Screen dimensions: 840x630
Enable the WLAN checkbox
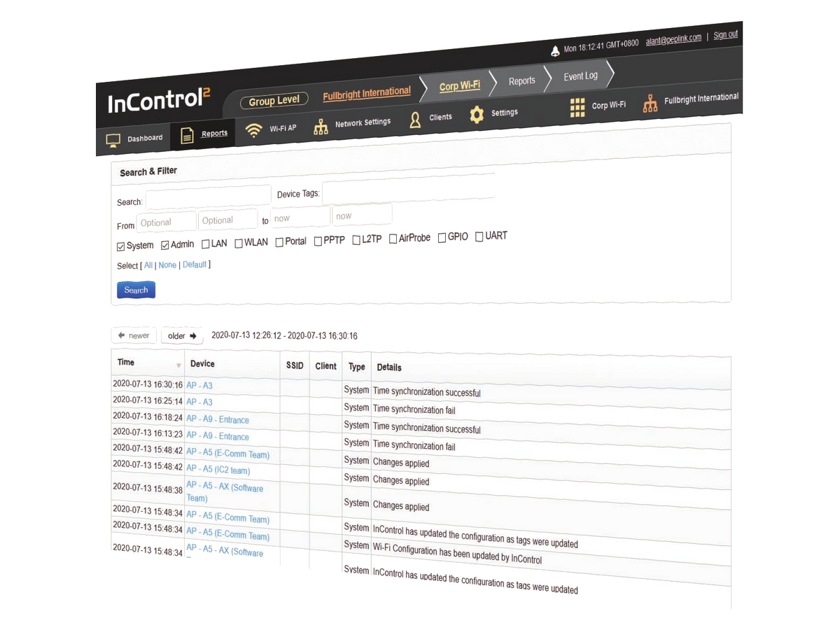(239, 243)
